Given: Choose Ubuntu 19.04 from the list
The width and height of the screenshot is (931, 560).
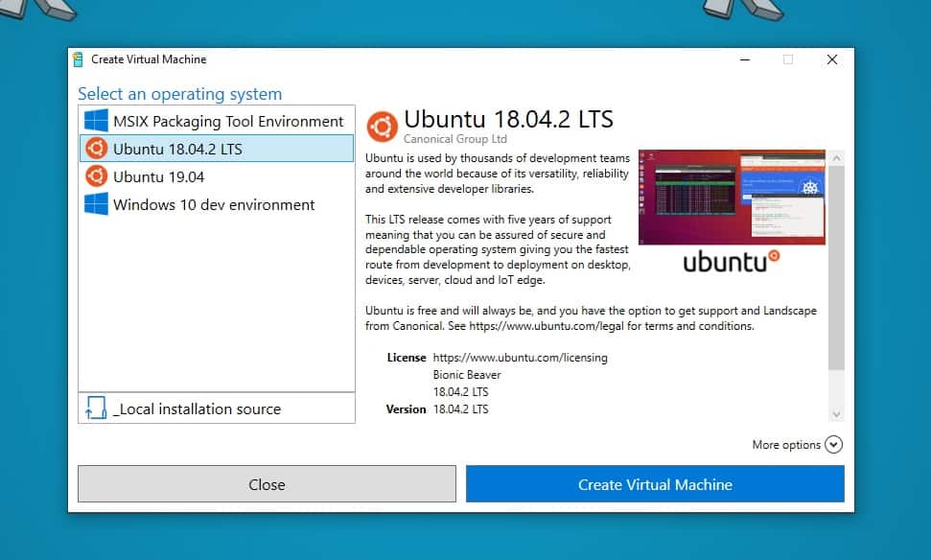Looking at the screenshot, I should click(x=217, y=176).
